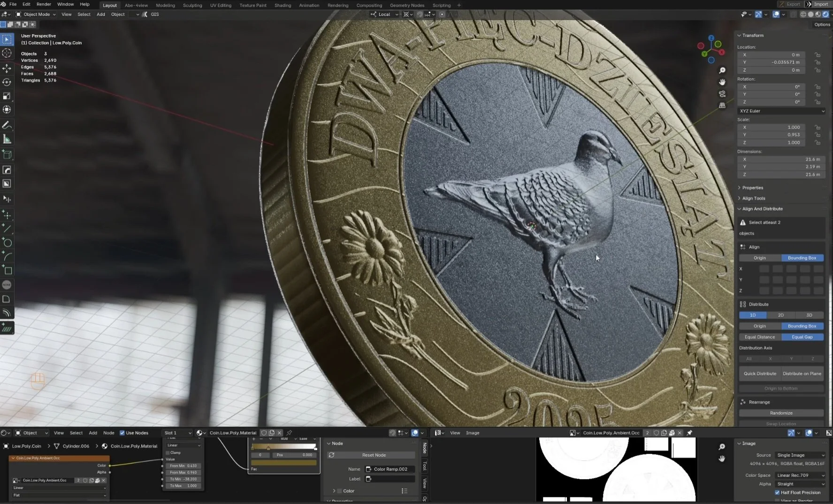Click the image editor zoom icon
This screenshot has height=504, width=833.
(722, 447)
